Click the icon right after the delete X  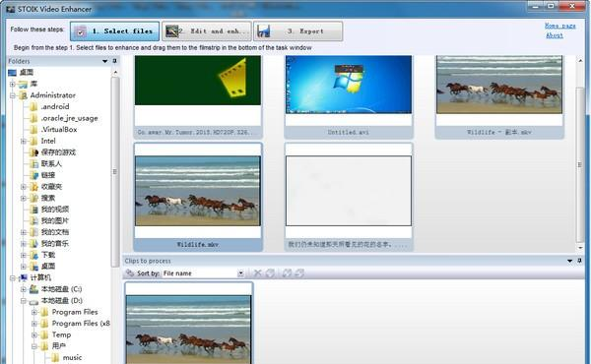point(270,273)
